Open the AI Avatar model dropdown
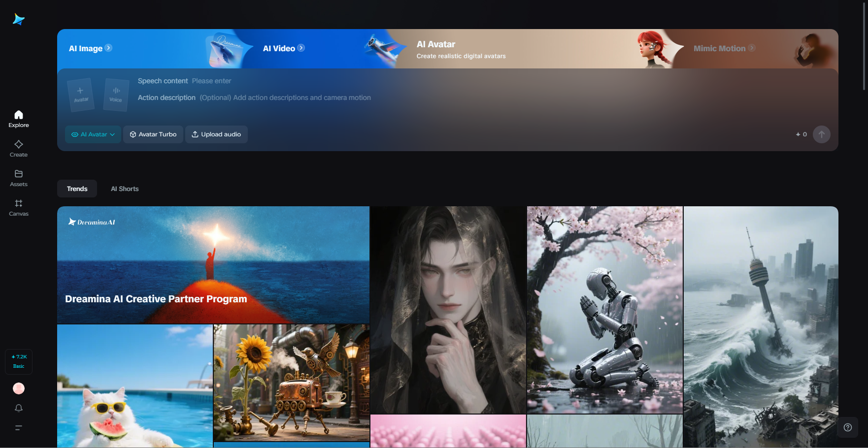 [93, 134]
